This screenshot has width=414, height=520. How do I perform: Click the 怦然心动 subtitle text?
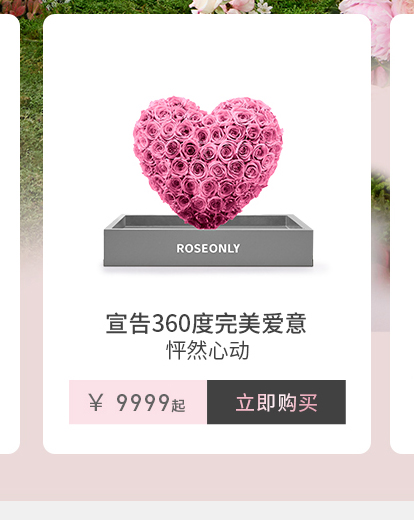(x=208, y=350)
